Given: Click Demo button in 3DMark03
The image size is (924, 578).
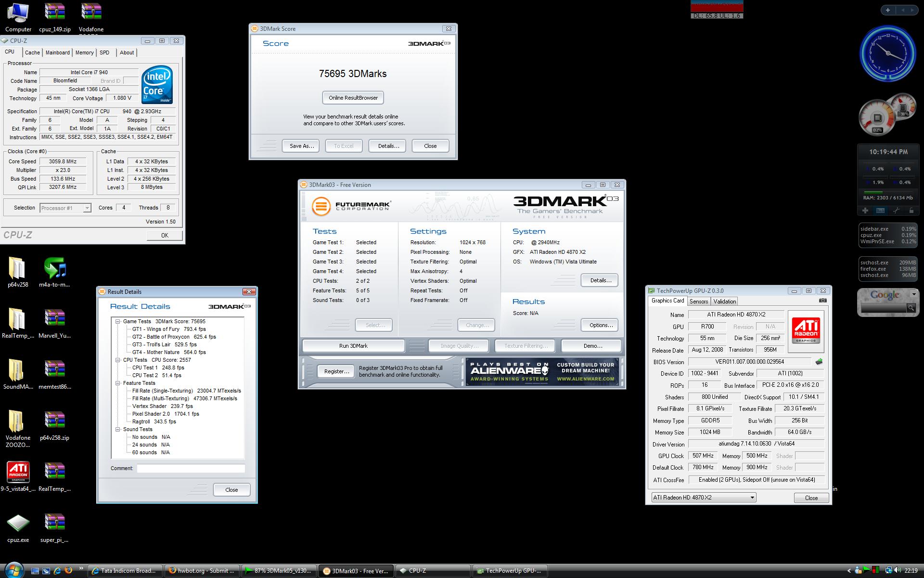Looking at the screenshot, I should click(592, 346).
